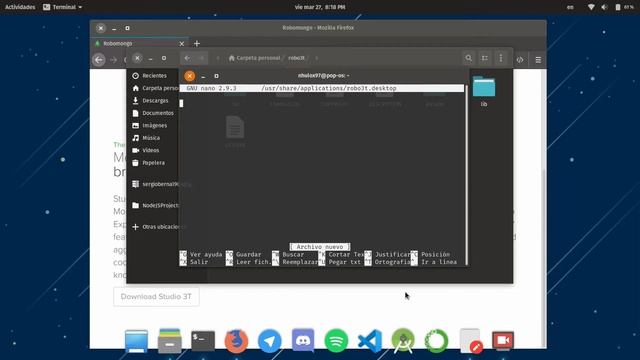Go back in the file manager
Viewport: 640px width, 360px height.
coord(187,58)
